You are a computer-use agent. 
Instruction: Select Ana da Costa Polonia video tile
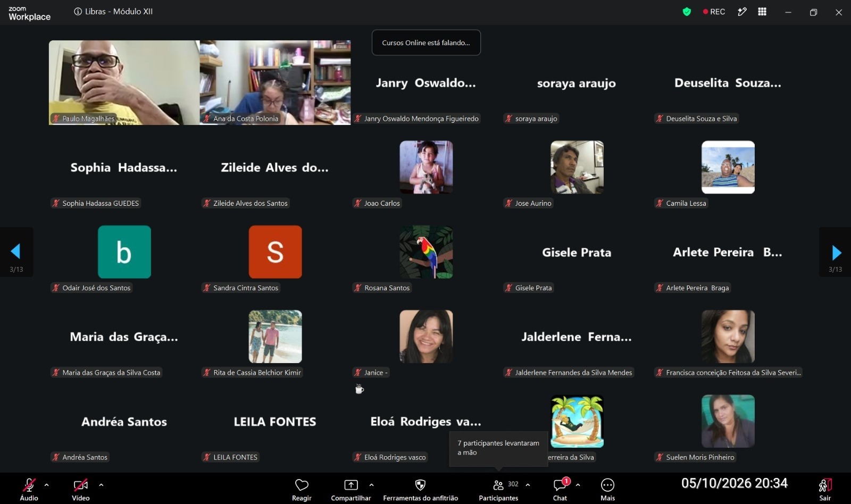click(x=275, y=83)
